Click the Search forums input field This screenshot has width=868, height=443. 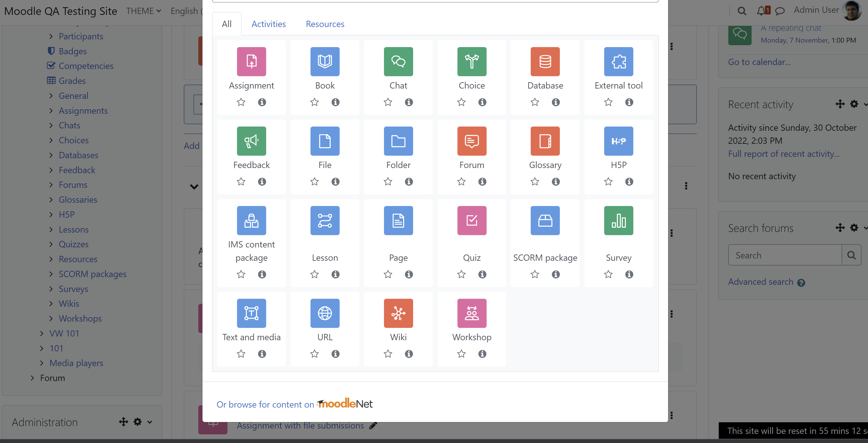785,255
